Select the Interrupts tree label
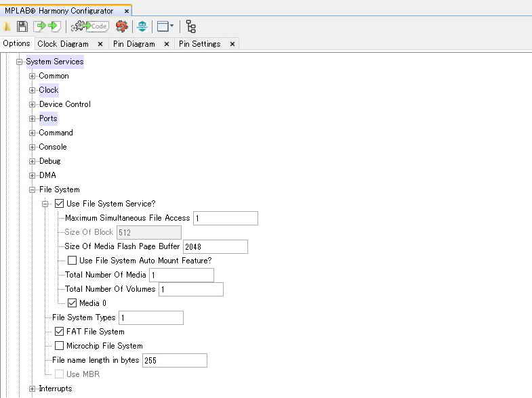532x398 pixels. click(56, 389)
